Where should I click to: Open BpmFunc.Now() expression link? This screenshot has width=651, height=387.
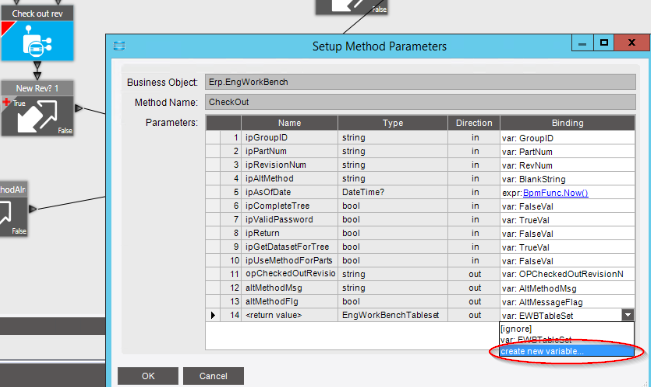pos(556,193)
